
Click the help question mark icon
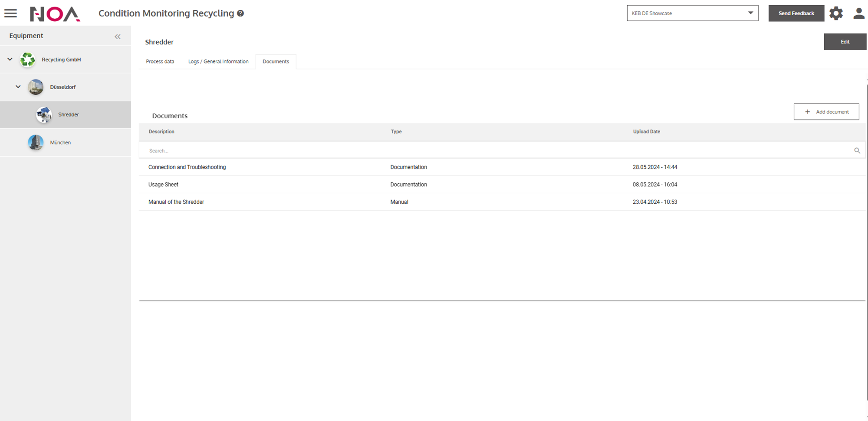click(240, 13)
